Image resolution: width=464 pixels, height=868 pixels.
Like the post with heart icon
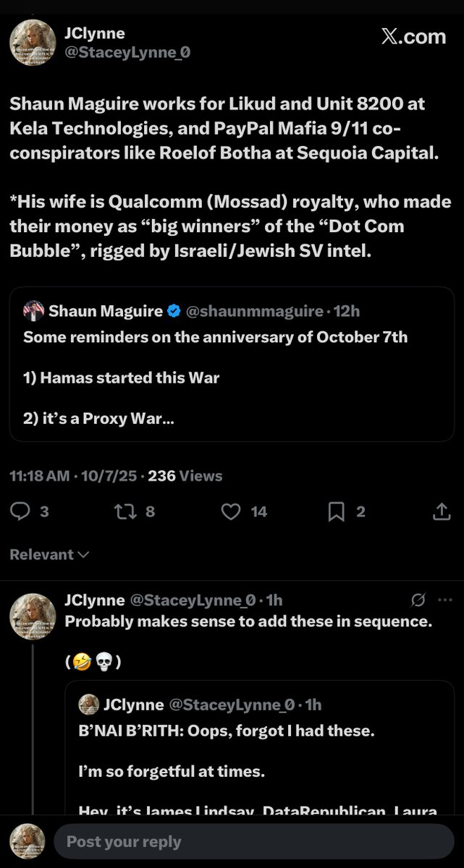[x=231, y=512]
